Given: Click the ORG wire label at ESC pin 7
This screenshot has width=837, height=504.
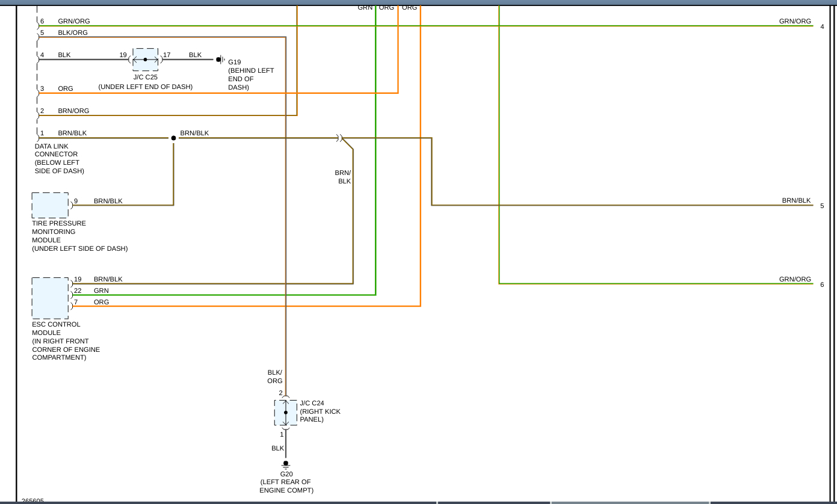Looking at the screenshot, I should tap(101, 302).
